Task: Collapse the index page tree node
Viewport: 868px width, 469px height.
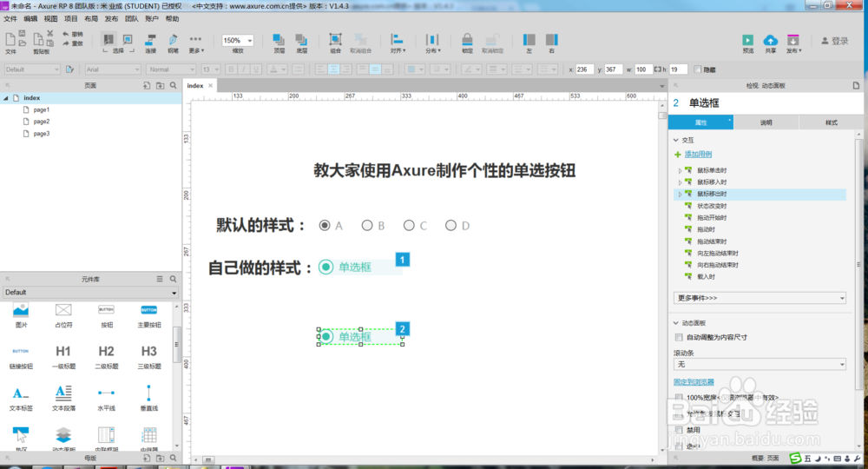Action: point(6,98)
